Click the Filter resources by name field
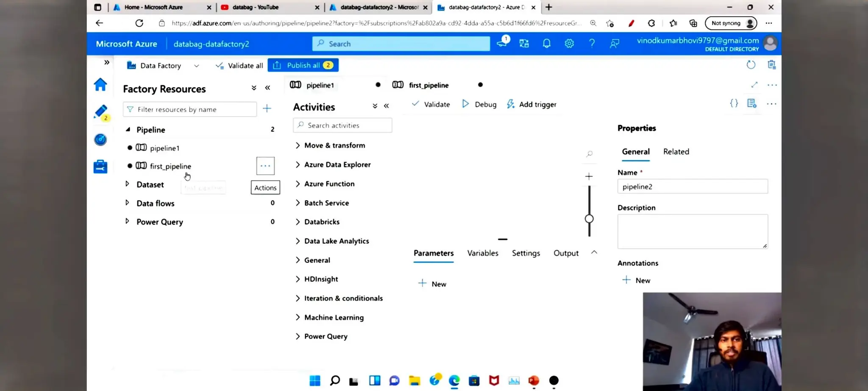Viewport: 868px width, 391px height. coord(190,109)
